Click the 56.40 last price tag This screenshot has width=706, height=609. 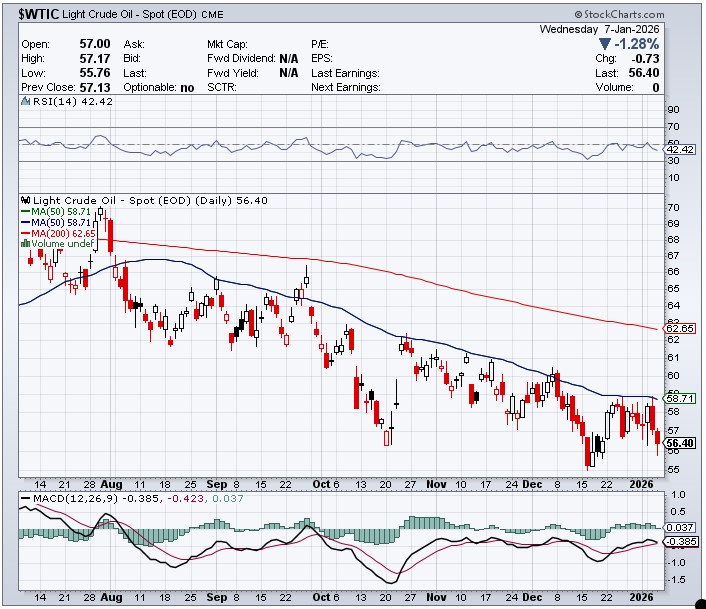[679, 443]
